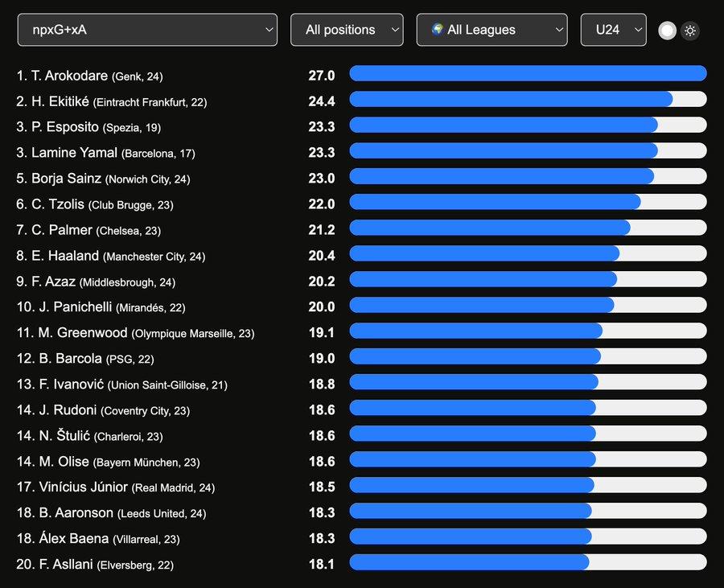Select T. Arokodare in the ranking list
The image size is (724, 588).
(69, 76)
